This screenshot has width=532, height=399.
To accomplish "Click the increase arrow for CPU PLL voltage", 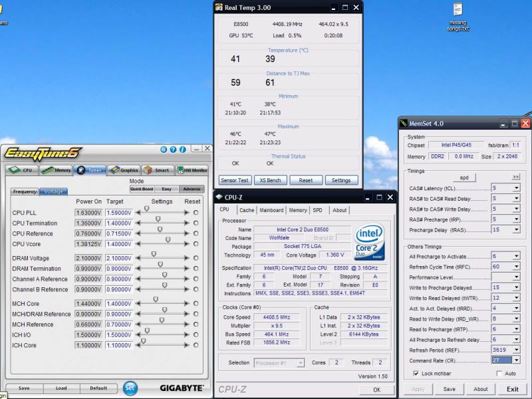I will [x=187, y=213].
